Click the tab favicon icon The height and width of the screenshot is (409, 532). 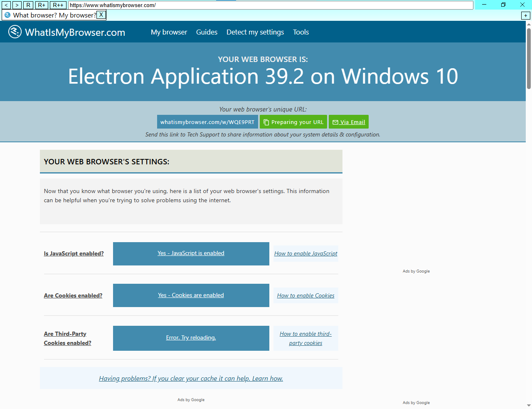(x=7, y=15)
